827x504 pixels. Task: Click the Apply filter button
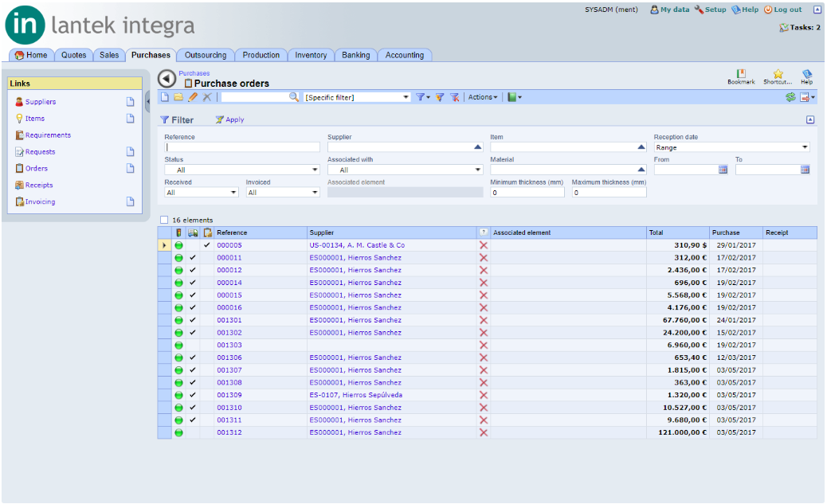coord(230,119)
